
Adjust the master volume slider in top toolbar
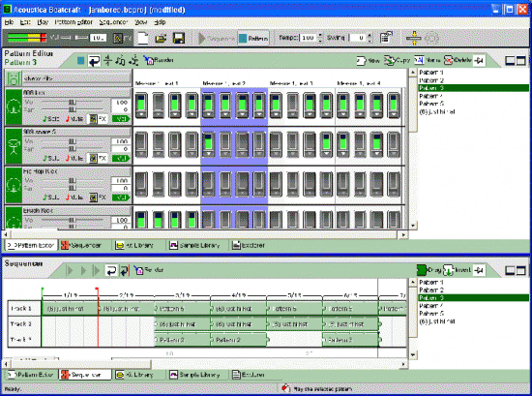point(74,38)
